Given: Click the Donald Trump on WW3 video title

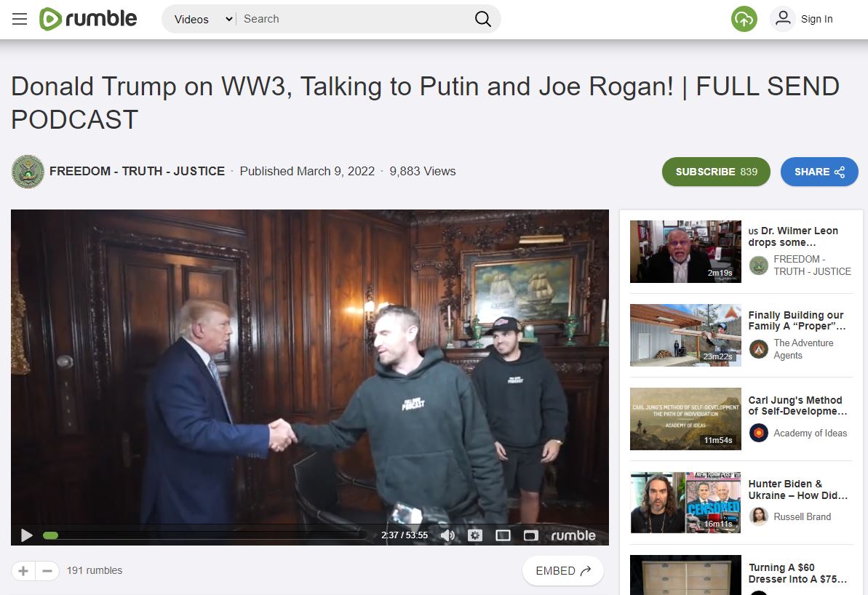Looking at the screenshot, I should point(425,103).
